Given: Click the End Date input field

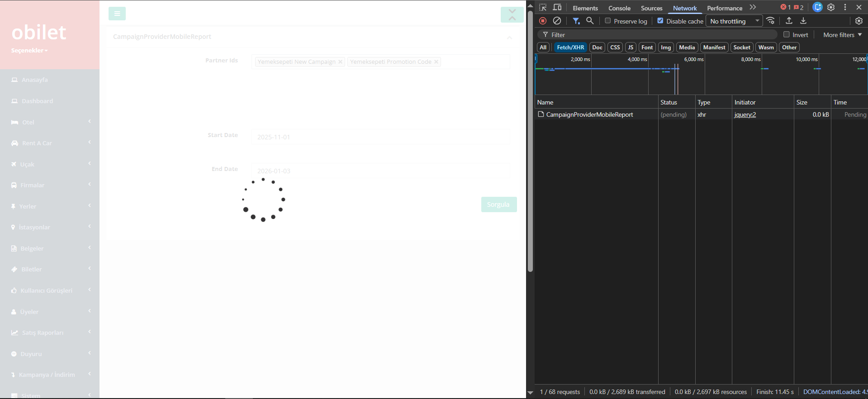Looking at the screenshot, I should (x=381, y=171).
